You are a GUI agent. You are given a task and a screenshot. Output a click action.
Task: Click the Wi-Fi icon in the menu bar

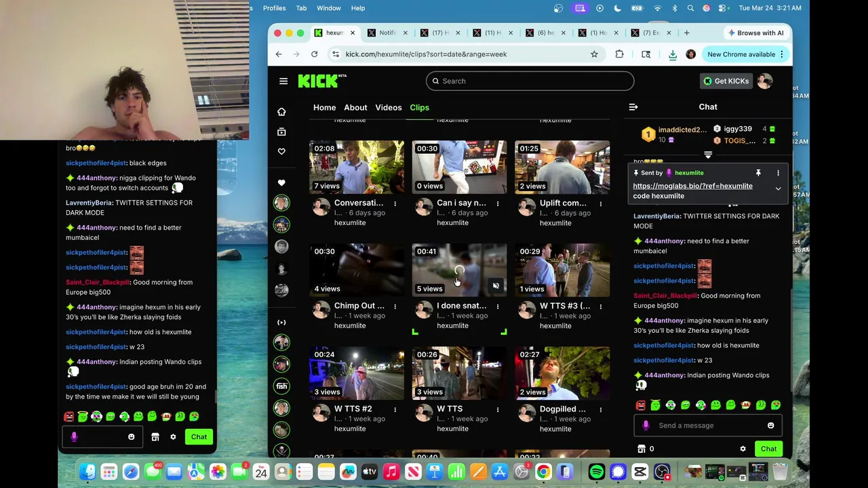(657, 8)
